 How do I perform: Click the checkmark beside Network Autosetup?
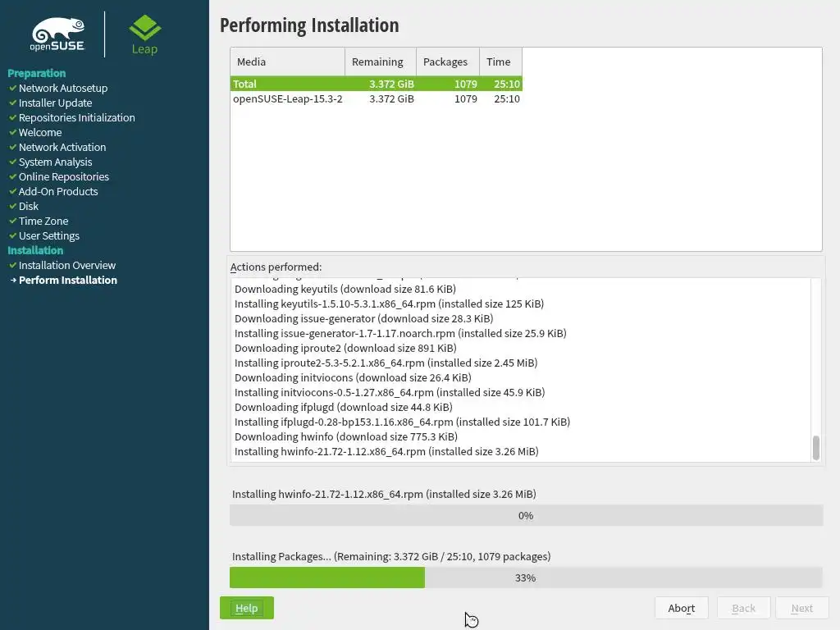coord(13,88)
